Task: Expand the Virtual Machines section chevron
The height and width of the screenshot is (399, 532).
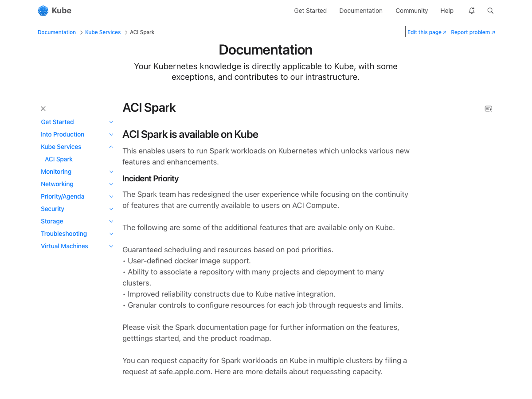Action: (x=111, y=246)
